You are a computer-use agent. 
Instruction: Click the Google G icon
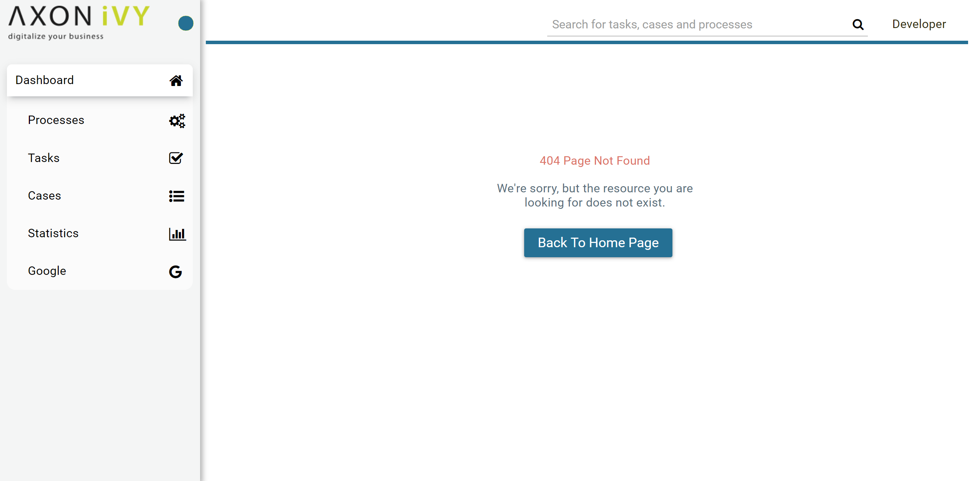[175, 271]
